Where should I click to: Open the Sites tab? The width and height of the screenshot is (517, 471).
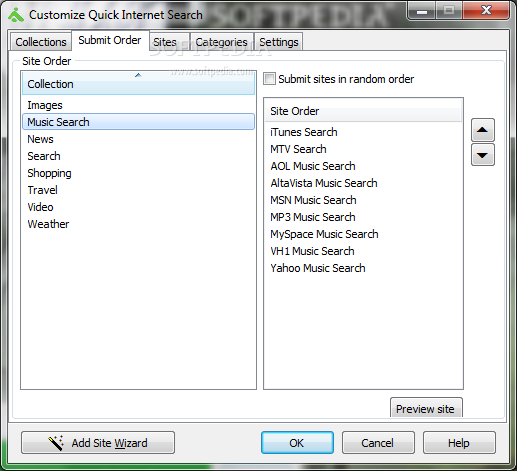point(169,42)
